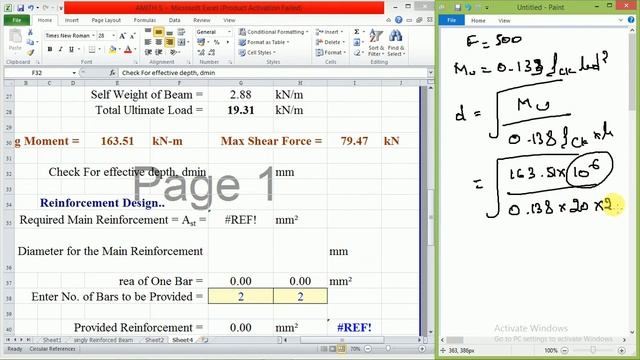Open the Singly Reinforced Beam worksheet tab

[103, 340]
